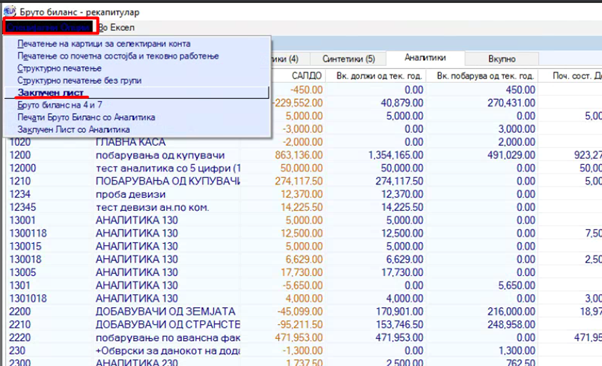The height and width of the screenshot is (366, 602).
Task: Click побарувања од купувачи row name
Action: tap(160, 155)
